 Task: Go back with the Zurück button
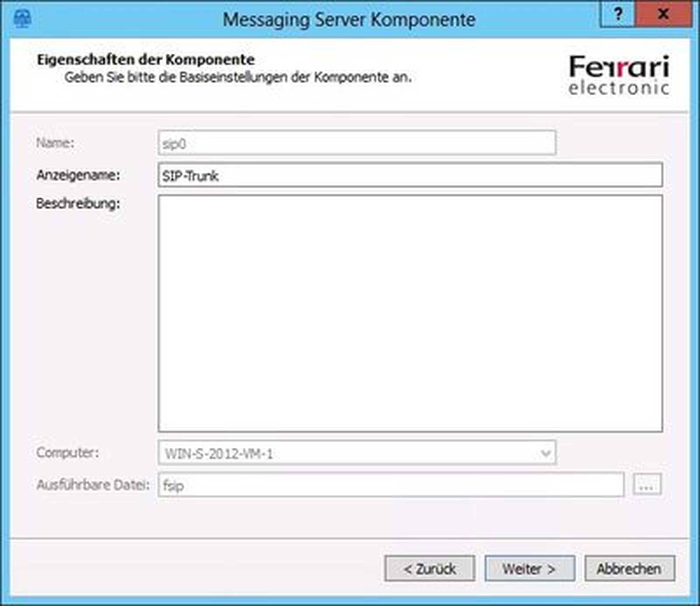click(x=429, y=569)
